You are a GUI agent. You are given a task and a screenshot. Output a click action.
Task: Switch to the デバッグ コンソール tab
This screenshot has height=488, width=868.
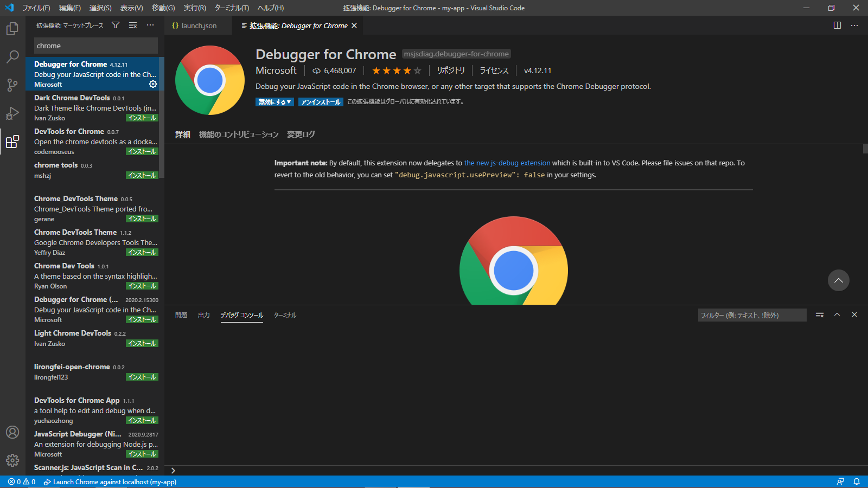[241, 315]
